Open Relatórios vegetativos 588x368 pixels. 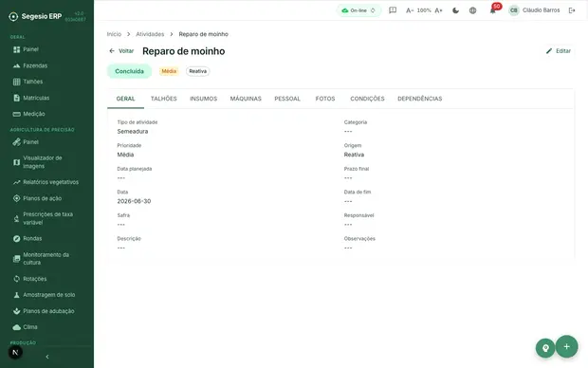tap(46, 182)
